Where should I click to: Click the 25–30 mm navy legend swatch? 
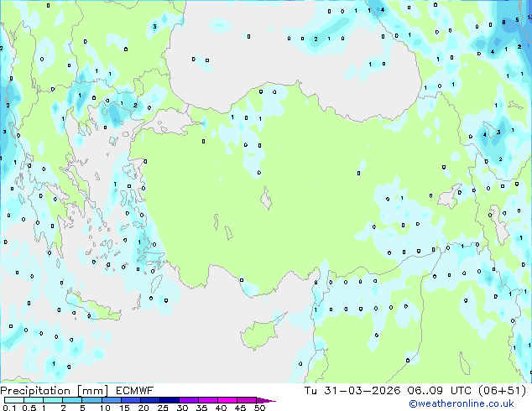click(x=170, y=400)
